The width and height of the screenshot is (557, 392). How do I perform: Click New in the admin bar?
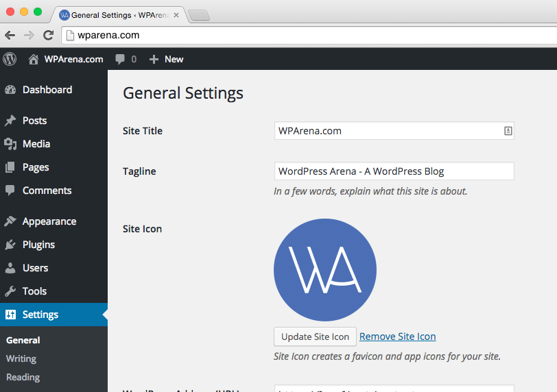[174, 59]
